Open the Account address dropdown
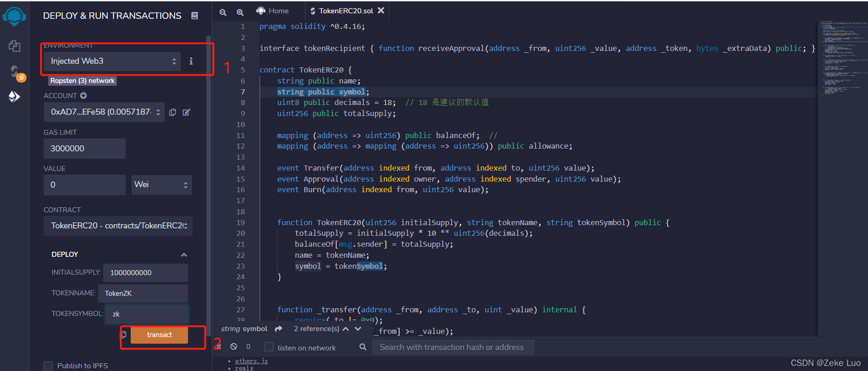The height and width of the screenshot is (371, 868). click(104, 112)
